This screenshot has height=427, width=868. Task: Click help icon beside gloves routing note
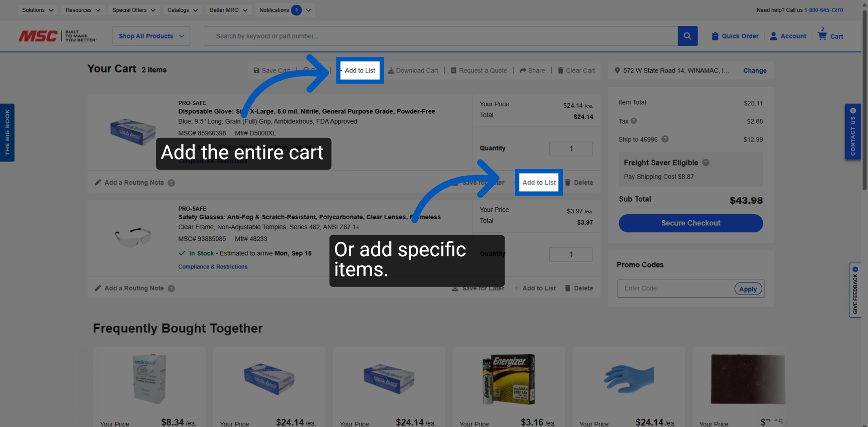[171, 183]
